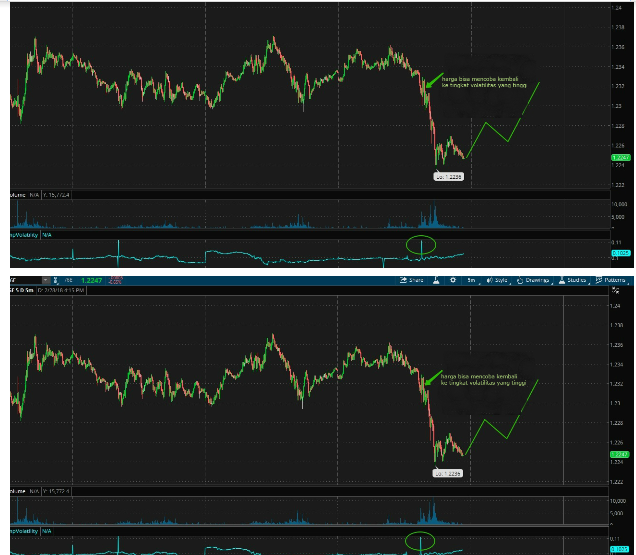
Task: Select green price tag on lower chart axis
Action: (620, 455)
